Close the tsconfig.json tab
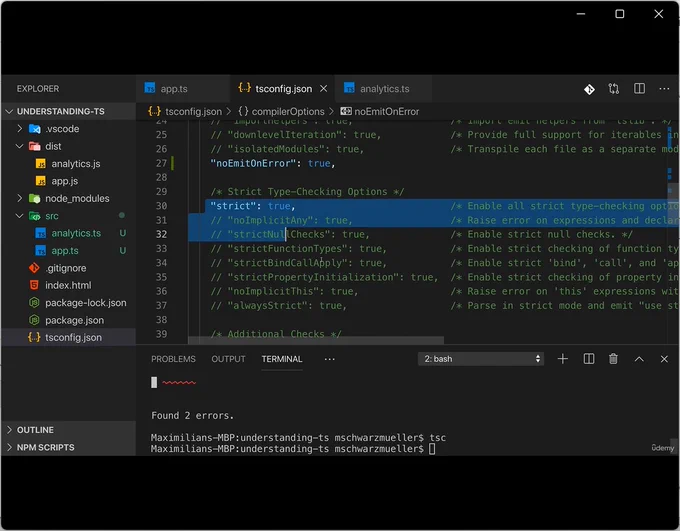The height and width of the screenshot is (531, 680). pyautogui.click(x=324, y=88)
